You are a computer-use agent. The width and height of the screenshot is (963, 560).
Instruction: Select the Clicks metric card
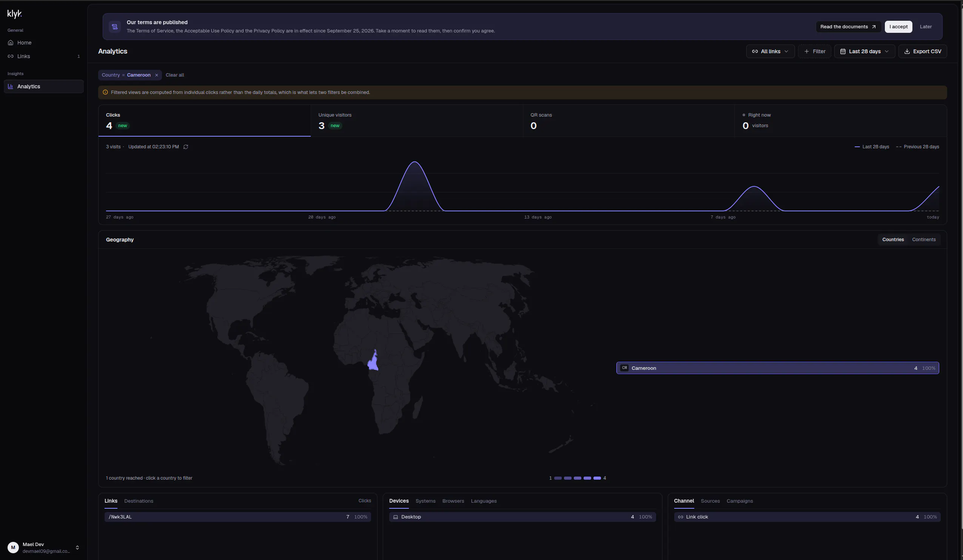205,121
